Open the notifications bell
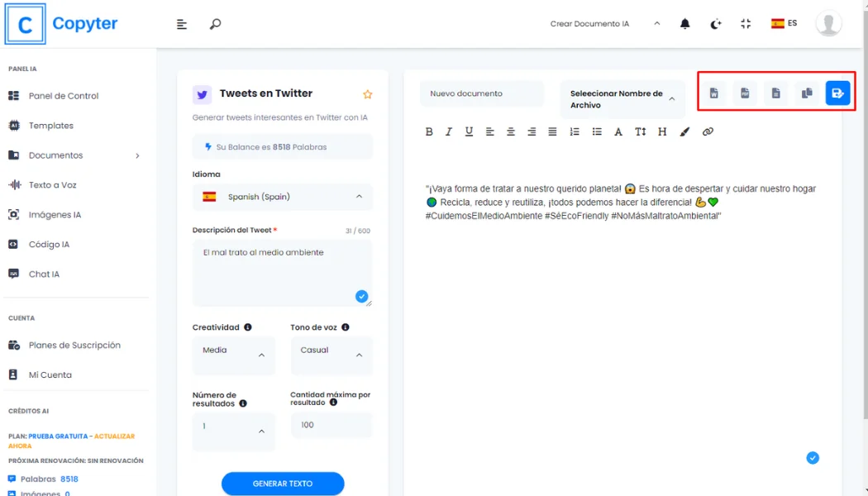The image size is (868, 496). (684, 24)
